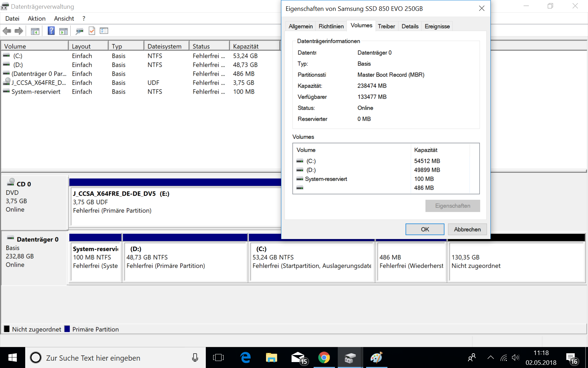Click System-reserviert row in main volume list

click(x=140, y=91)
